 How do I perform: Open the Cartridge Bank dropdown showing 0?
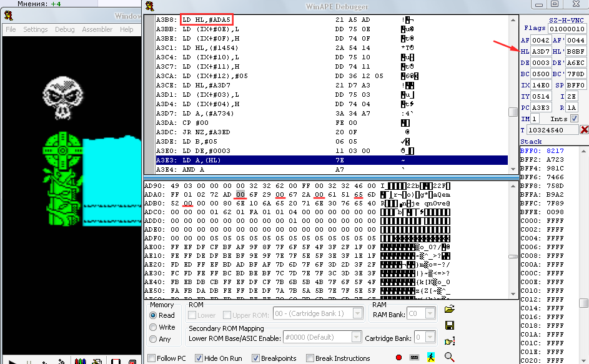pos(430,337)
